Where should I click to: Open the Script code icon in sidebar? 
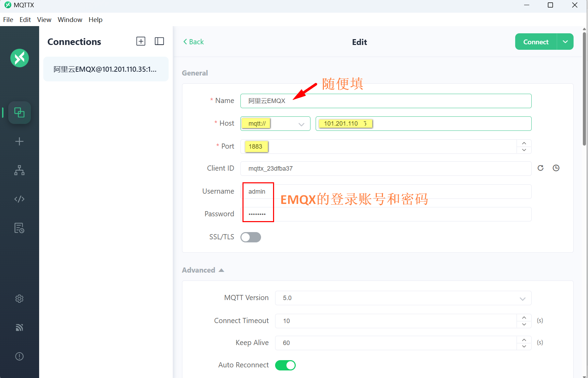tap(20, 199)
